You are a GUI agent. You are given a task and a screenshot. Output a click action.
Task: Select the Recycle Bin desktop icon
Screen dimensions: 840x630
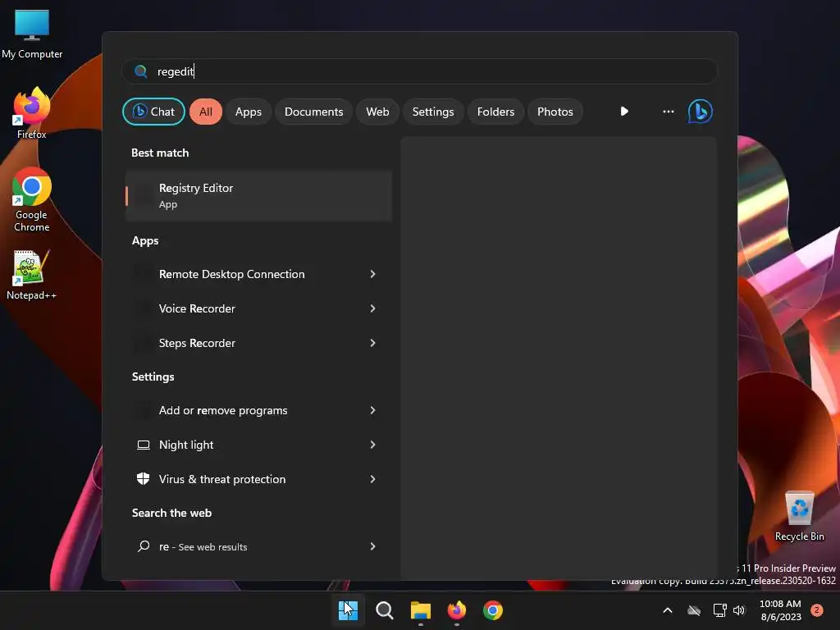799,516
